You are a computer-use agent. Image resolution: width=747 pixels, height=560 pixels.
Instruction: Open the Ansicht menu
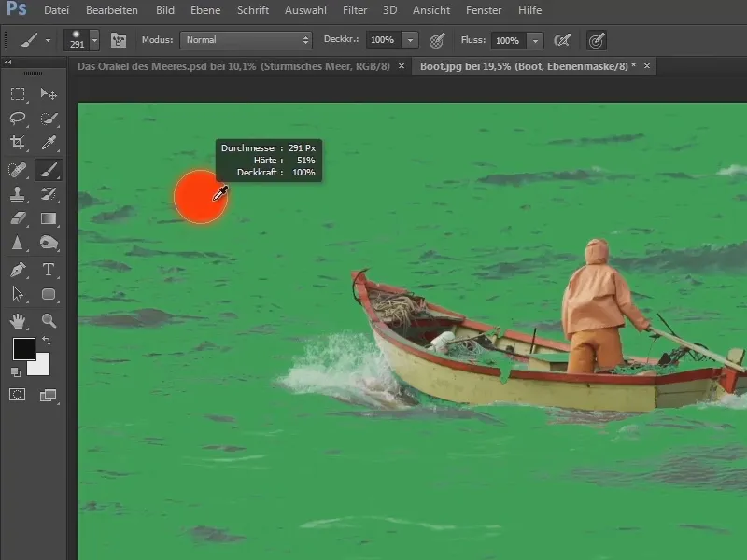[x=431, y=10]
